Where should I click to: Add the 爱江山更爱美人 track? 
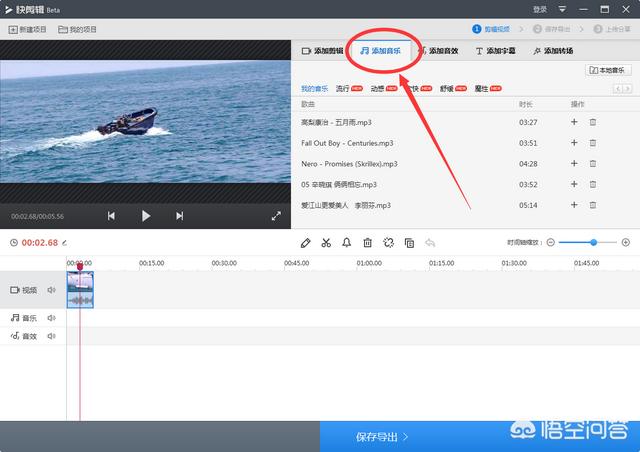coord(574,205)
